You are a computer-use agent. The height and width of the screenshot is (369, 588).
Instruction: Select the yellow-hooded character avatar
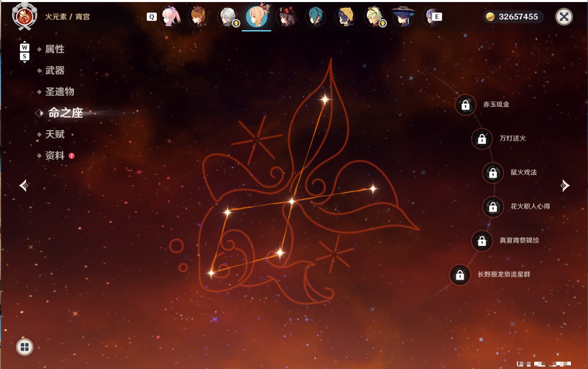click(345, 17)
